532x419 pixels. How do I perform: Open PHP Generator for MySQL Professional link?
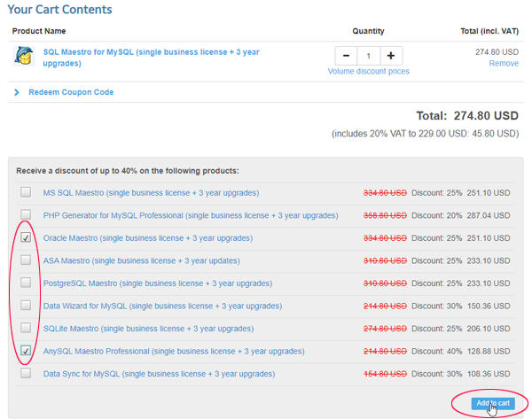click(191, 215)
